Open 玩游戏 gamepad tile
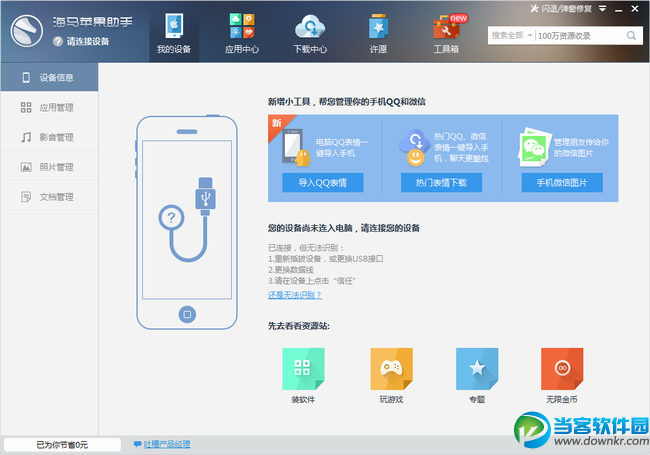 391,369
